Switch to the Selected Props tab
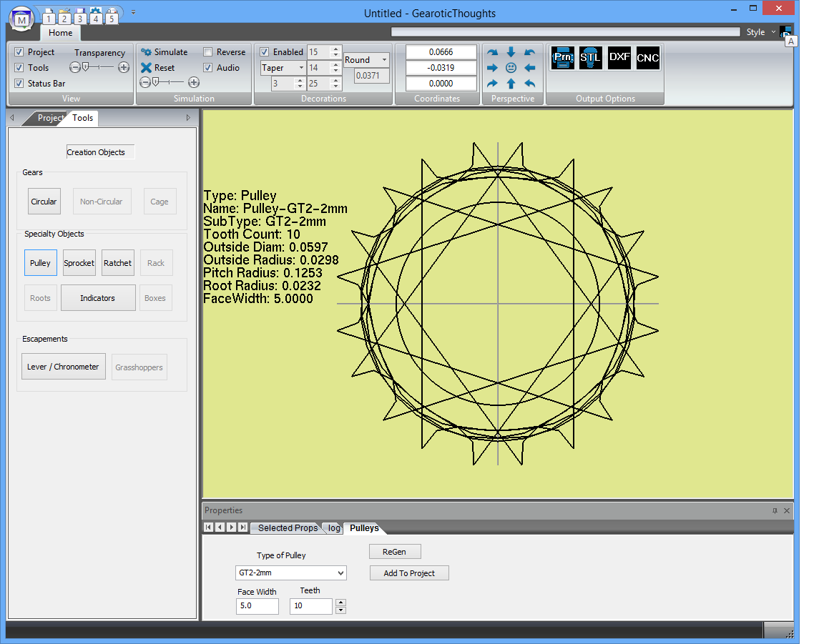The image size is (824, 644). click(288, 528)
